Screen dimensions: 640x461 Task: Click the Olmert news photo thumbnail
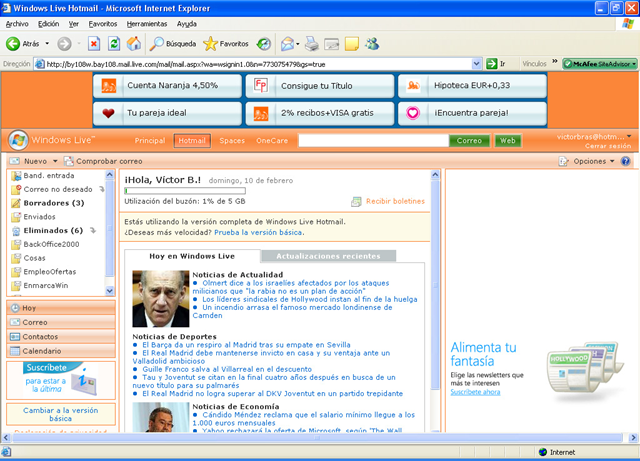[x=161, y=298]
